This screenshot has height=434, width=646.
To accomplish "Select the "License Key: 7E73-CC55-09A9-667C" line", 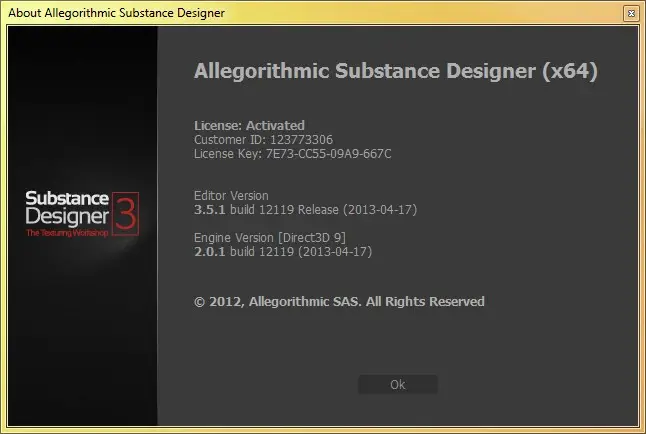I will [293, 154].
